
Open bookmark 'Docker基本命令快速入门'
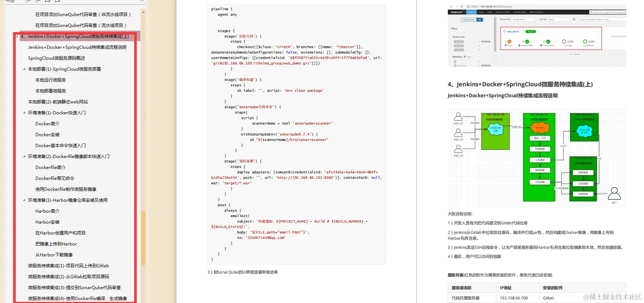61,146
